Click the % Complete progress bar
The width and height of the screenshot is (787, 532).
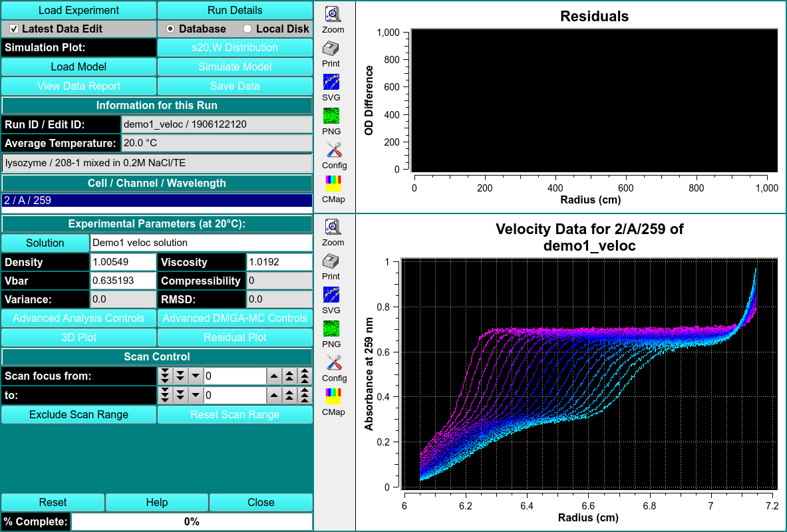pyautogui.click(x=192, y=521)
